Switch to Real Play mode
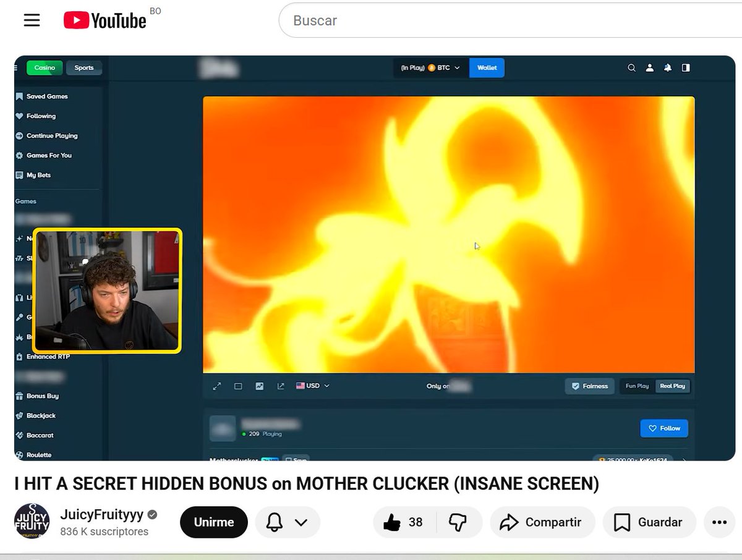Screen dimensions: 742x560 point(673,386)
